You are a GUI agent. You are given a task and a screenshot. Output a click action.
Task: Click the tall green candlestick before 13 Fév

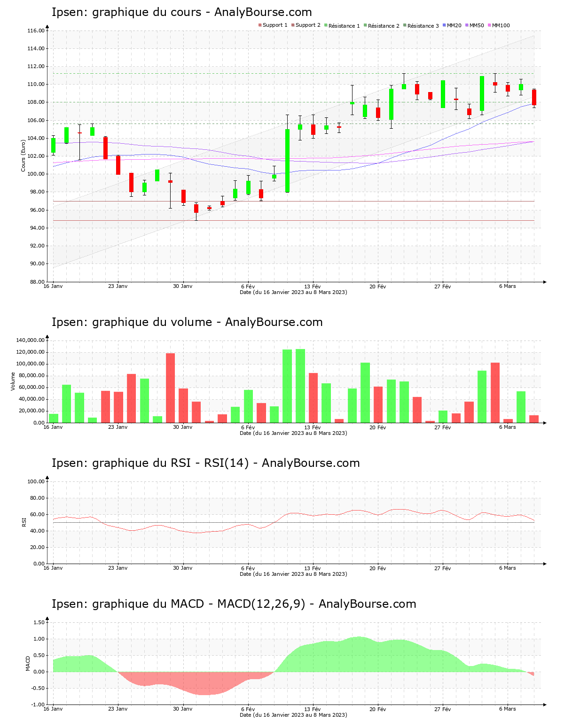click(x=287, y=161)
